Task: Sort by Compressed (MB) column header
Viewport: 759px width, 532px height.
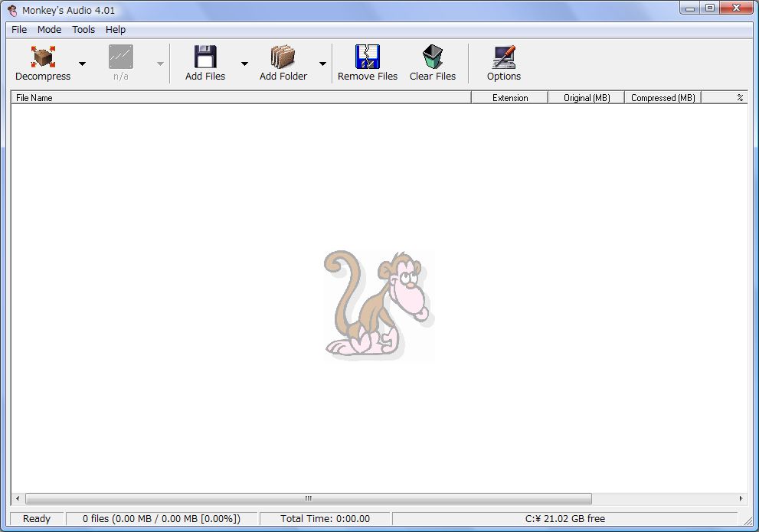Action: [x=662, y=98]
